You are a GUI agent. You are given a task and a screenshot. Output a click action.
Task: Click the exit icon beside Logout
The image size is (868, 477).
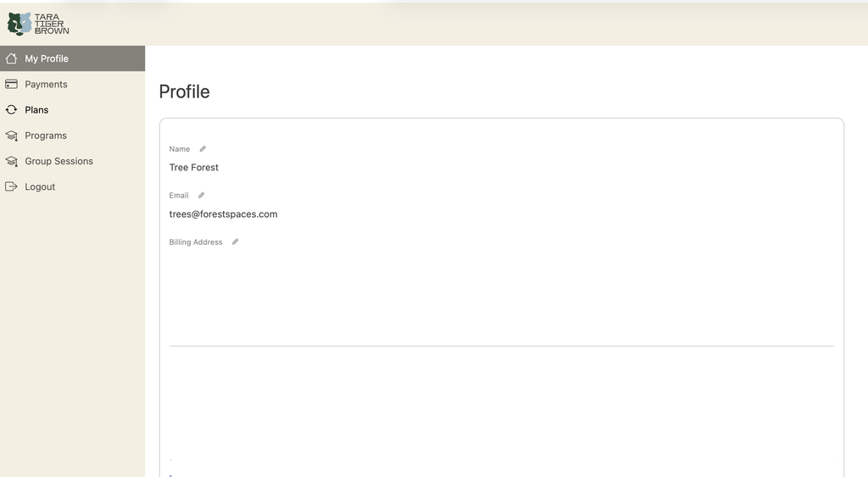click(x=11, y=186)
